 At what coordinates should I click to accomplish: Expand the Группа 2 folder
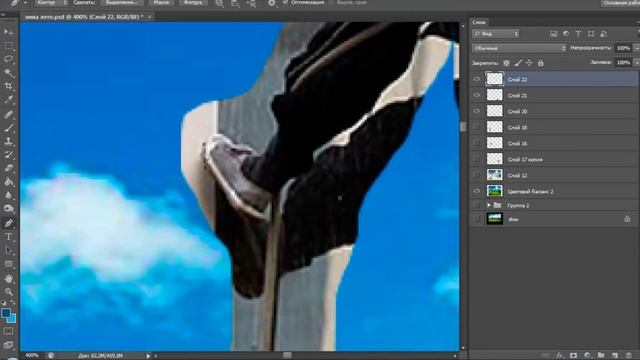click(x=489, y=205)
